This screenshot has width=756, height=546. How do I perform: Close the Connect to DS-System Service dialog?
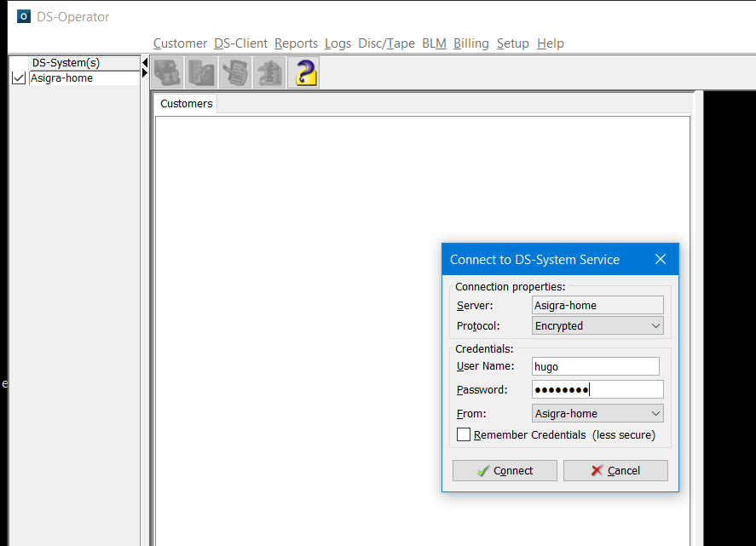pyautogui.click(x=660, y=259)
